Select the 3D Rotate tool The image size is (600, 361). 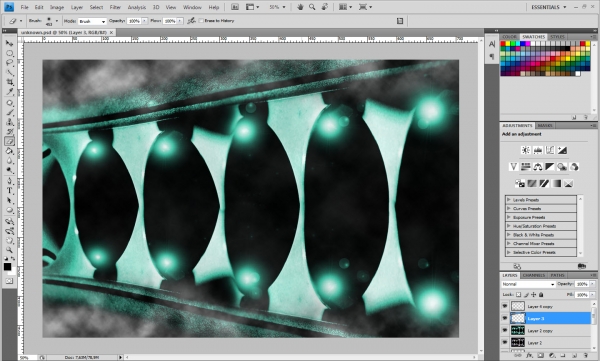(9, 221)
